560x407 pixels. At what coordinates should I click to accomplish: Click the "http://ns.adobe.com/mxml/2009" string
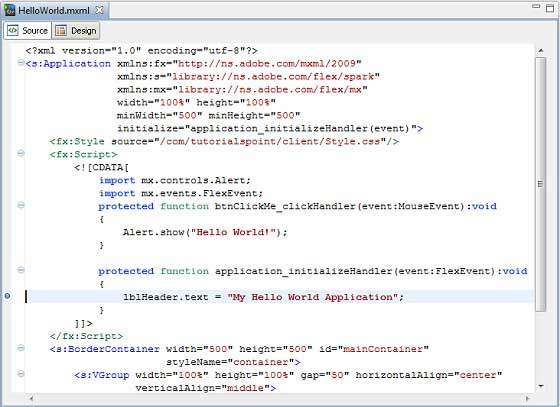267,64
